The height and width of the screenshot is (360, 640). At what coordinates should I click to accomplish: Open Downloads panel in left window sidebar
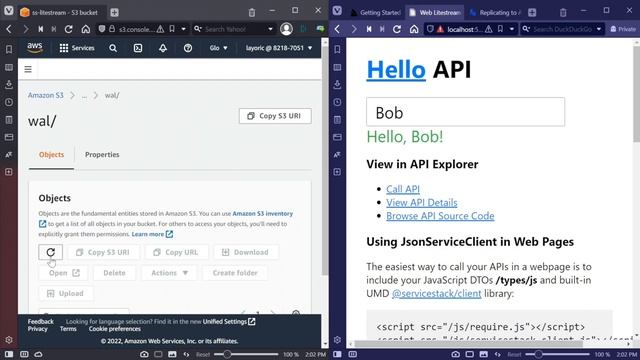pos(9,84)
